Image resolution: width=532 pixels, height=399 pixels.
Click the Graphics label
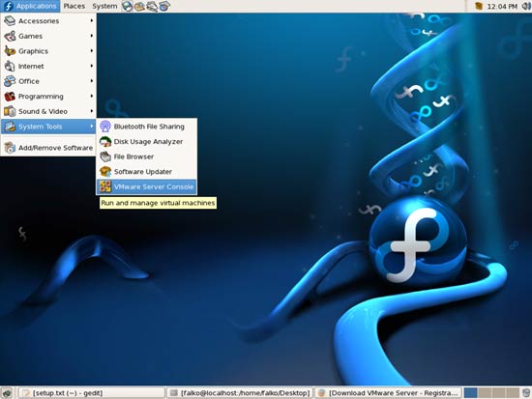(33, 51)
